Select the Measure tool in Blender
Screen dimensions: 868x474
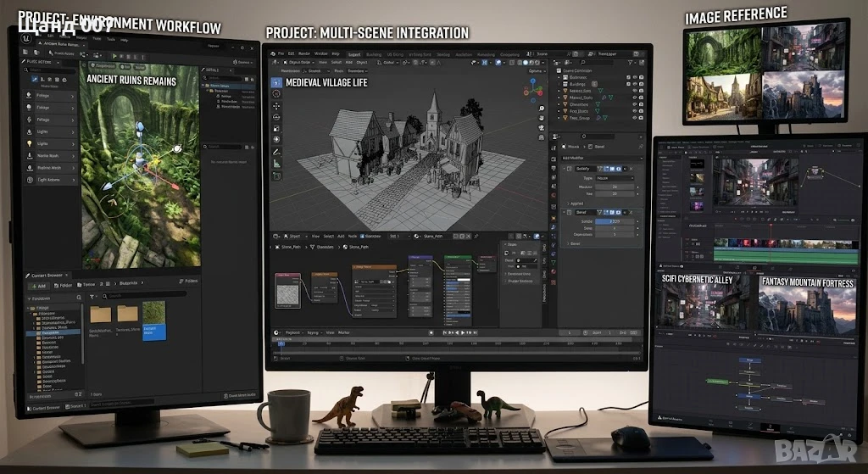click(x=276, y=164)
